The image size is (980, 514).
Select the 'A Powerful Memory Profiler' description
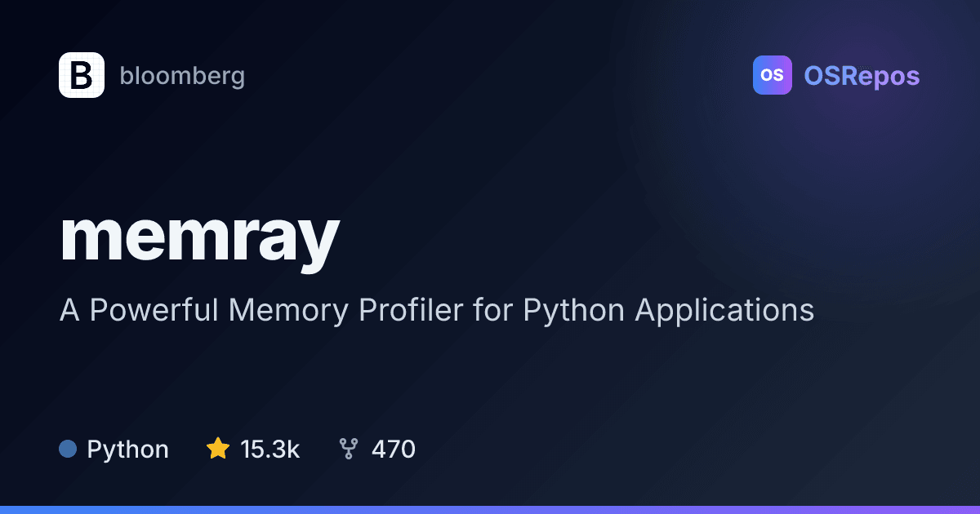[437, 311]
